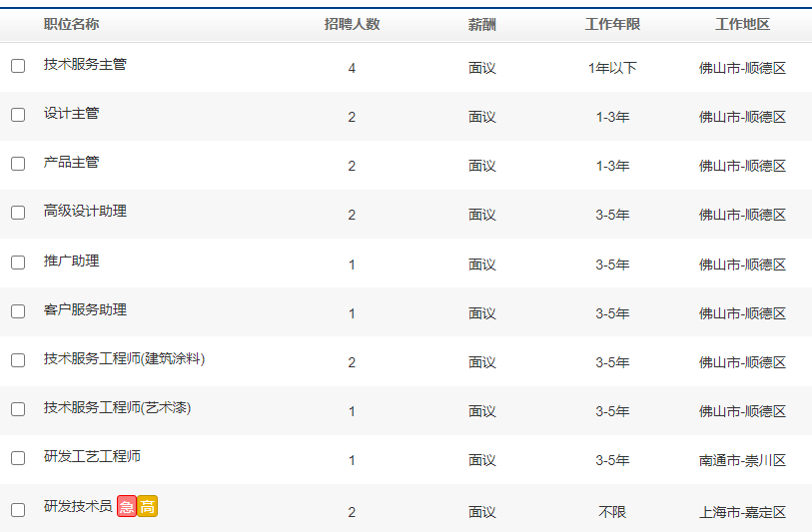Open the 技术服务主管 job link

click(85, 64)
